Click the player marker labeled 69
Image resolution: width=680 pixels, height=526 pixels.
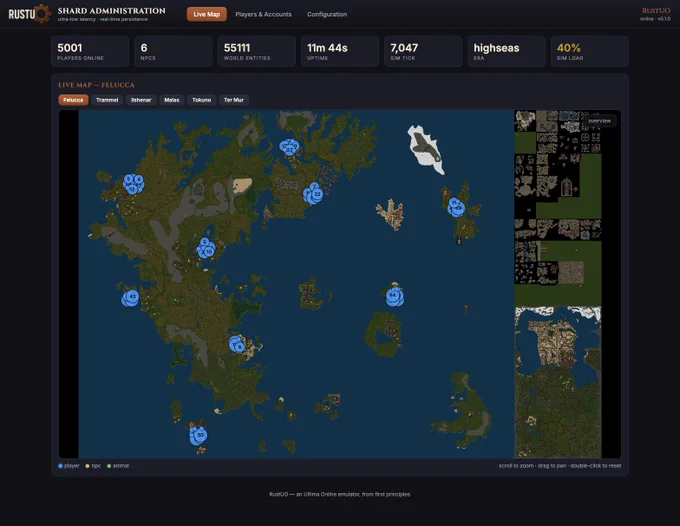(x=458, y=209)
